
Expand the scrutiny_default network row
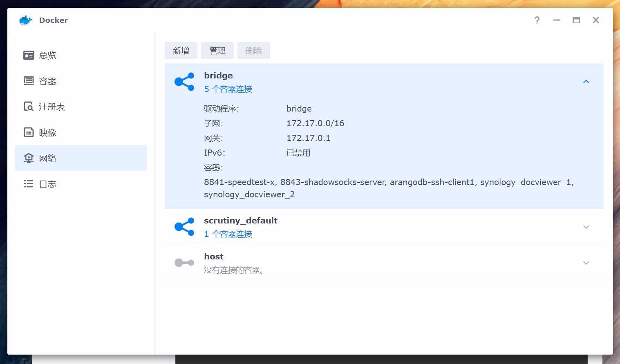(x=586, y=227)
